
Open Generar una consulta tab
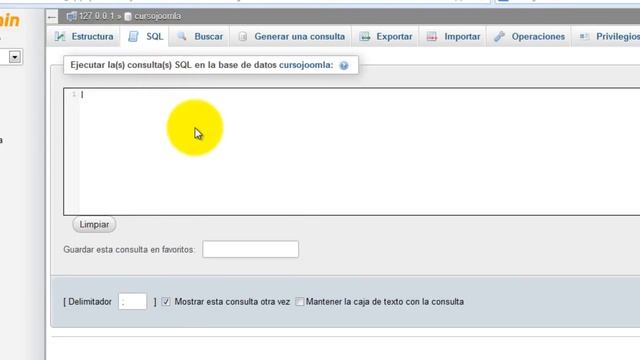pos(291,37)
